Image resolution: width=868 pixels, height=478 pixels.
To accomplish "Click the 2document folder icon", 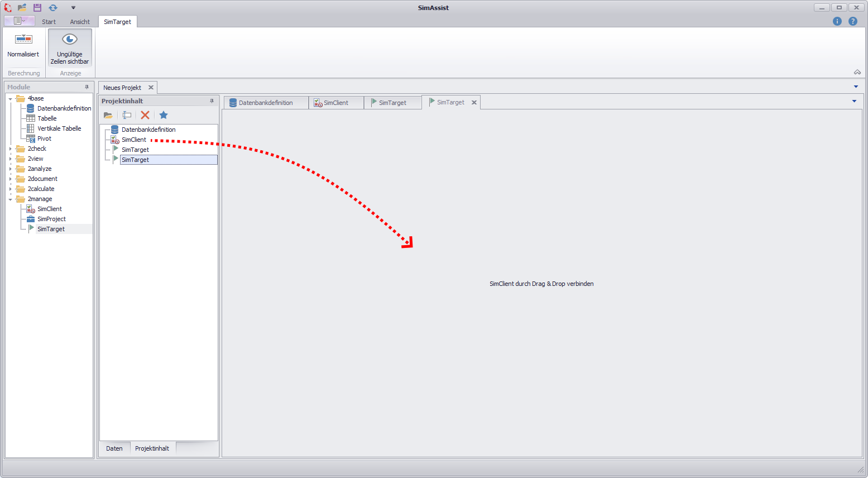I will pyautogui.click(x=21, y=179).
